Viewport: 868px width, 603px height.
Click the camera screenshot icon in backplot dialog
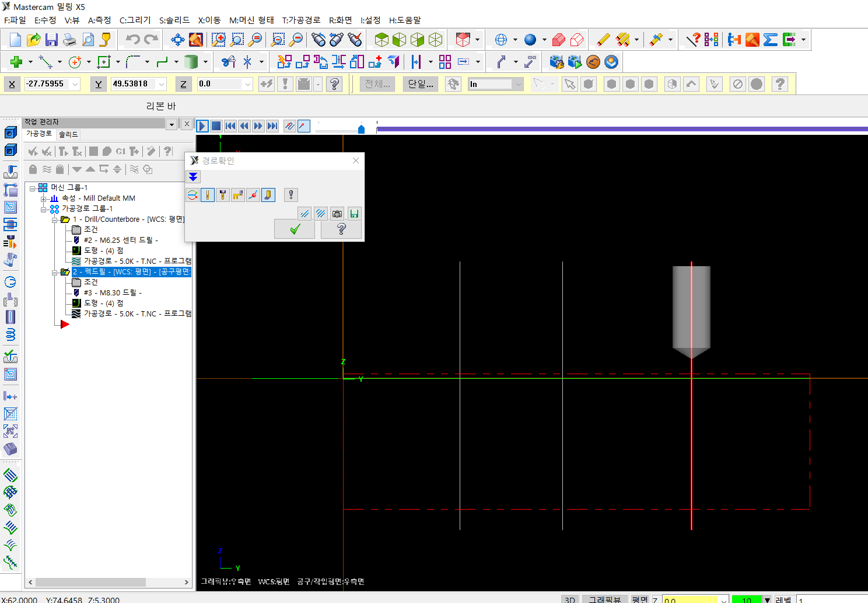[337, 214]
